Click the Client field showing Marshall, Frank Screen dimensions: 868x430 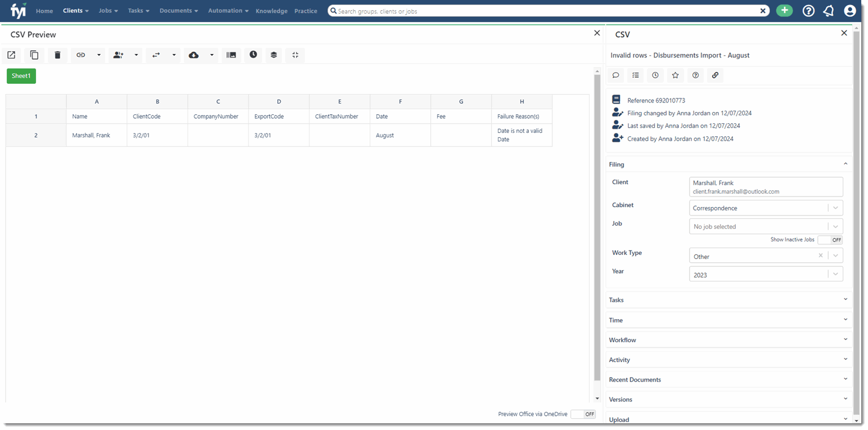coord(766,187)
